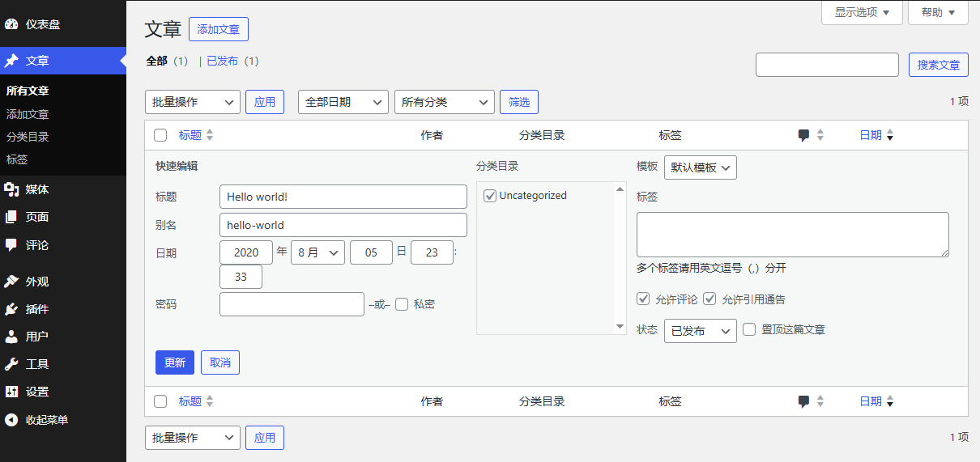Click sort arrow beside bottom 日期 footer
Image resolution: width=980 pixels, height=462 pixels.
pyautogui.click(x=890, y=401)
